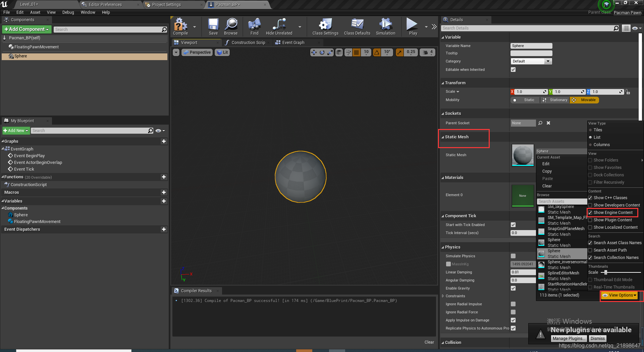
Task: Use selected asset magnifier for Parent Socket
Action: (x=540, y=123)
